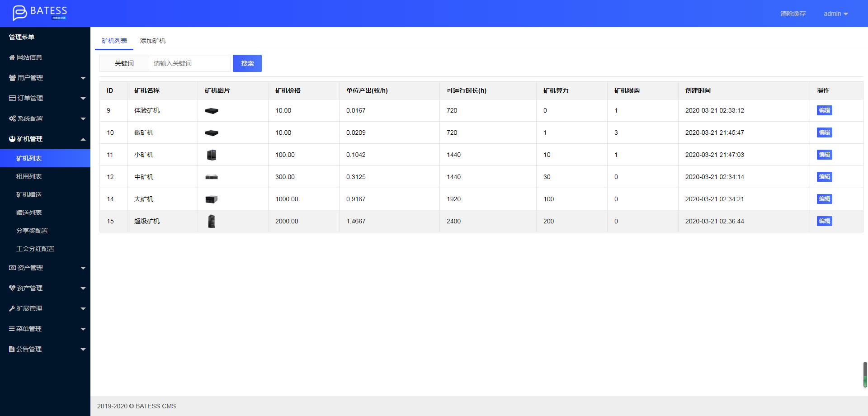Click the 扩展管理 wrench icon
This screenshot has width=868, height=416.
[x=12, y=308]
